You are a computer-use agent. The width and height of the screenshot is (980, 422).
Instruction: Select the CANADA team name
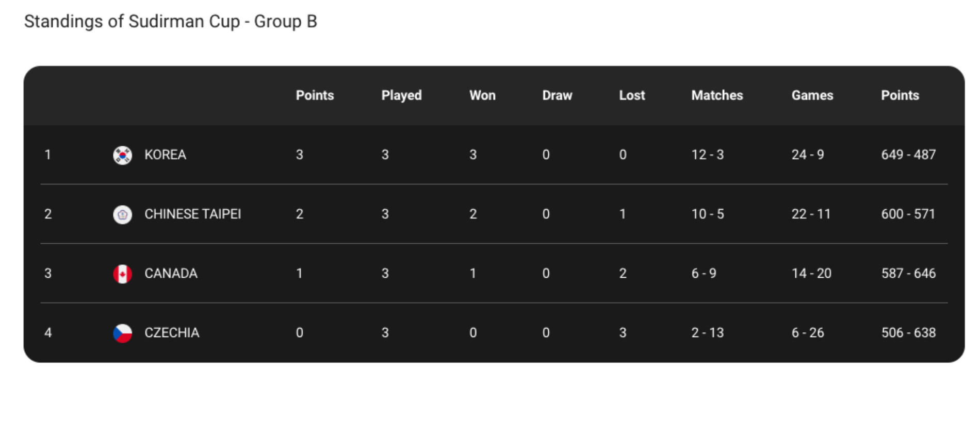pyautogui.click(x=171, y=273)
